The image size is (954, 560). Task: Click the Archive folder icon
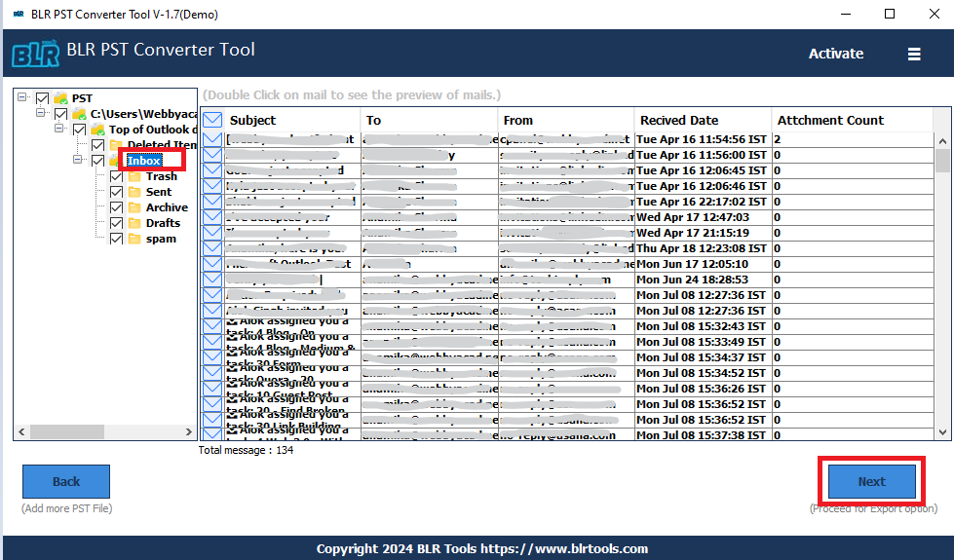(x=133, y=207)
